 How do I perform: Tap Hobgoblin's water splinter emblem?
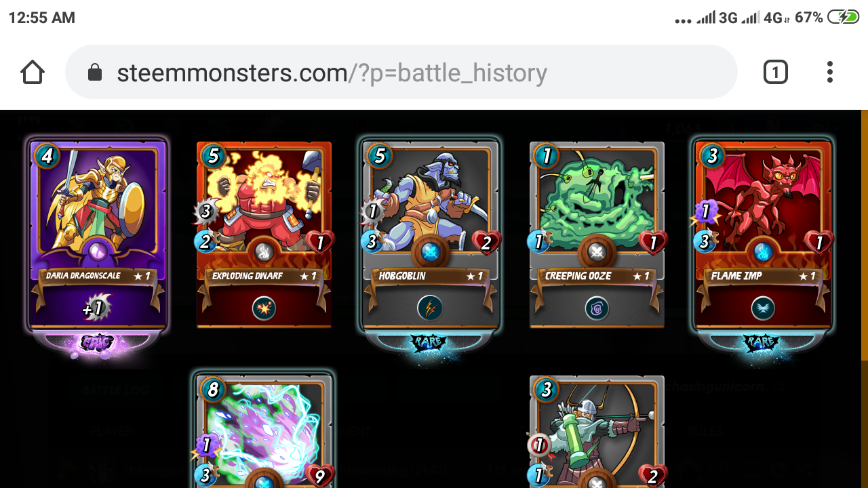tap(431, 252)
